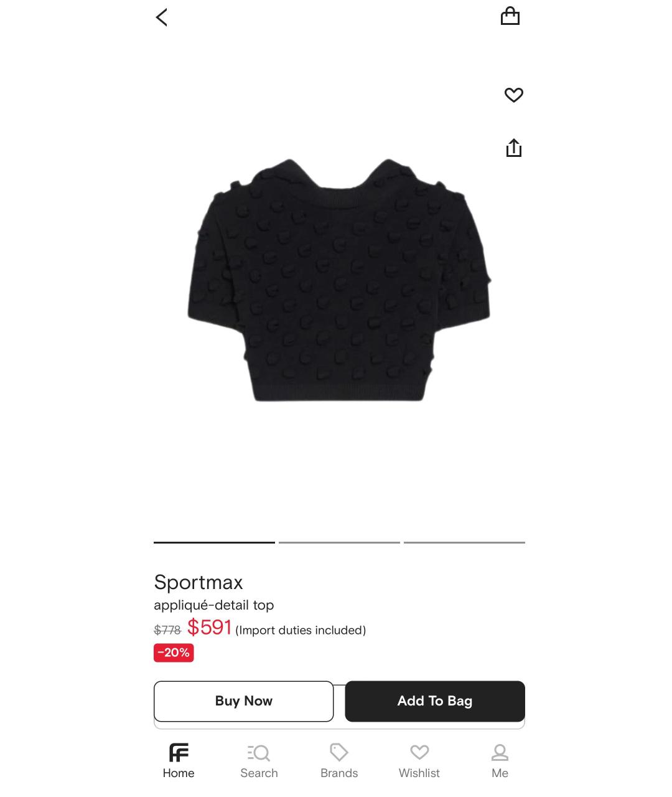Select the first image indicator bar
Viewport: 672px width, 797px height.
pos(214,542)
